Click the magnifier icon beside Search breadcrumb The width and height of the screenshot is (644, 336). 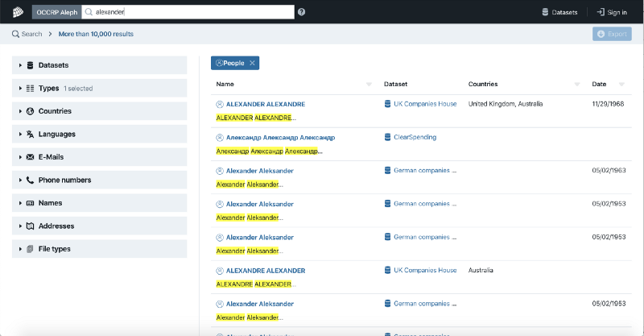(15, 34)
